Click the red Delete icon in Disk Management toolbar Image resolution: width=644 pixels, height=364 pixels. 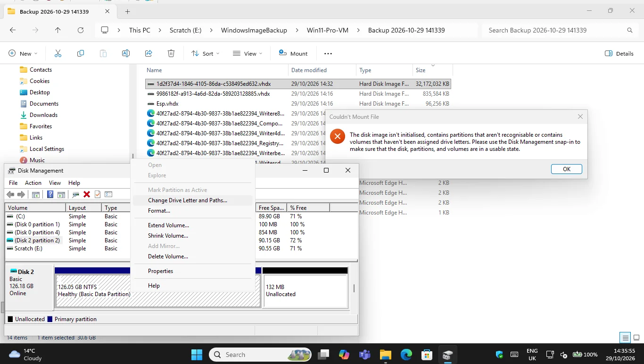[x=87, y=194]
